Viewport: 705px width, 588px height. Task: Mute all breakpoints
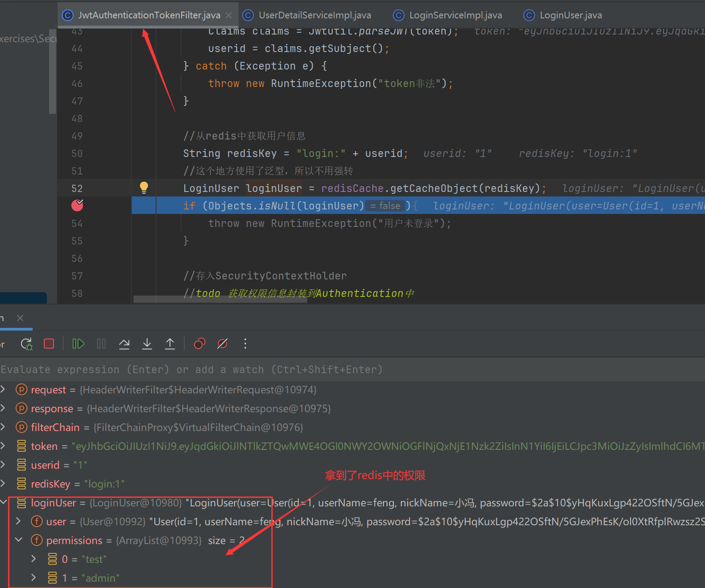click(222, 344)
